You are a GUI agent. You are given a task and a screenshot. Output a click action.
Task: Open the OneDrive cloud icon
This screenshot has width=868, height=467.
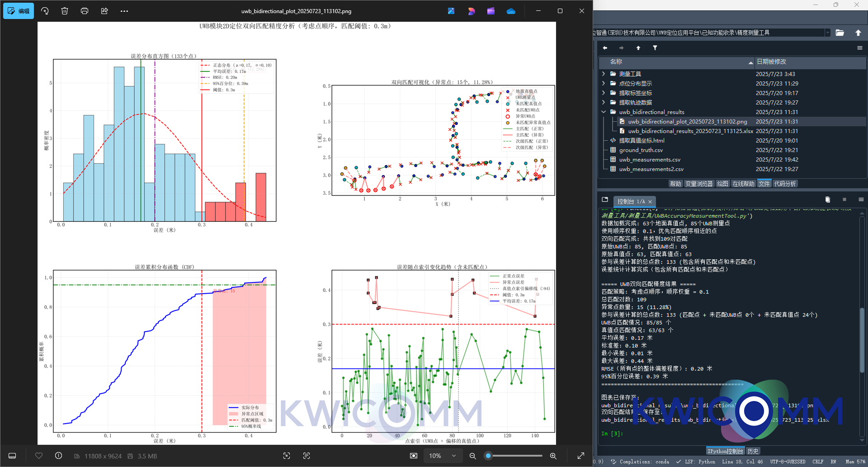511,11
